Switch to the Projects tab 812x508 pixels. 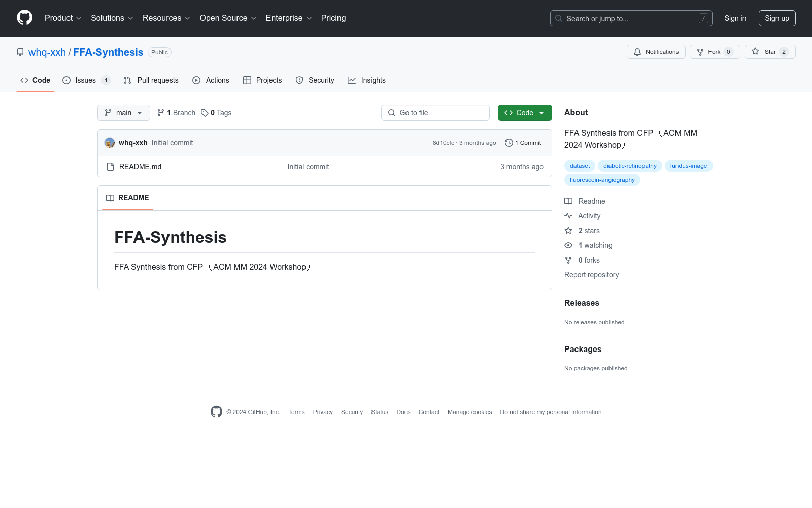point(262,80)
